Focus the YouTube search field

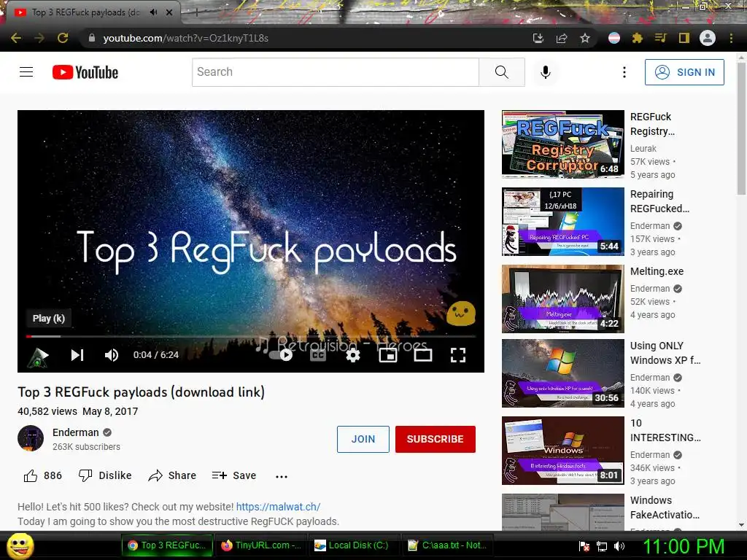pos(336,72)
